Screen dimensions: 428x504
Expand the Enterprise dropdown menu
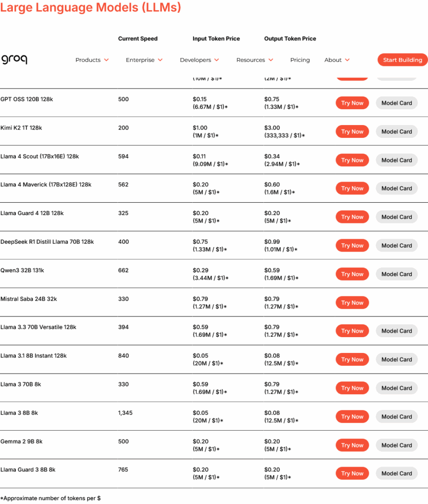tap(144, 60)
